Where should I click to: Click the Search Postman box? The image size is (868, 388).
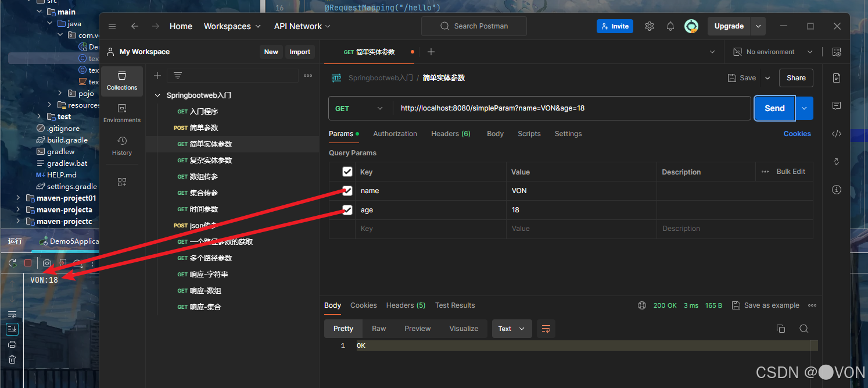click(474, 26)
